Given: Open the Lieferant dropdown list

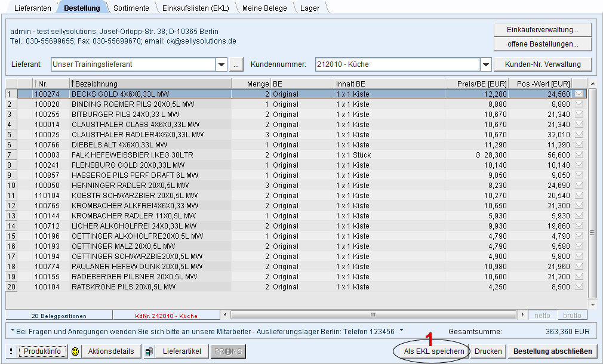Looking at the screenshot, I should (221, 64).
